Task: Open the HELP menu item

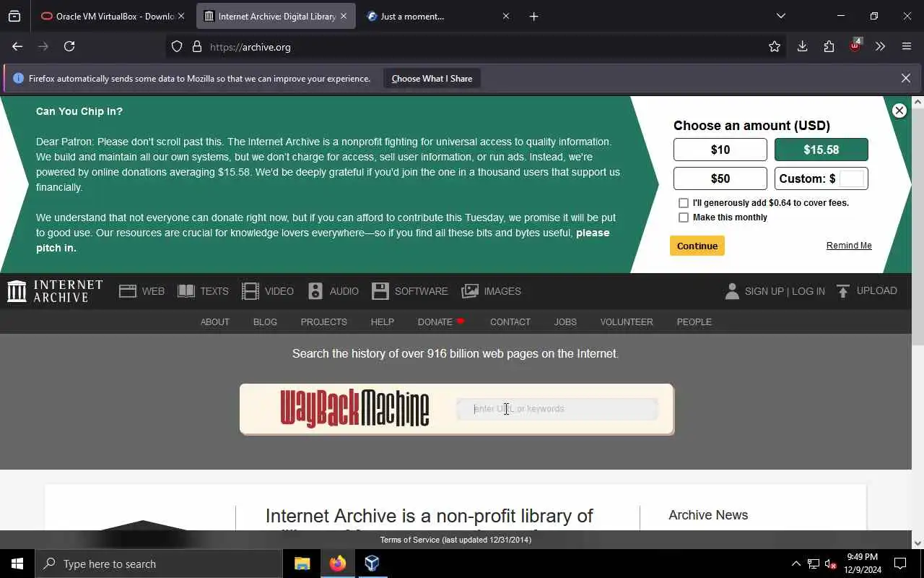Action: pyautogui.click(x=382, y=322)
